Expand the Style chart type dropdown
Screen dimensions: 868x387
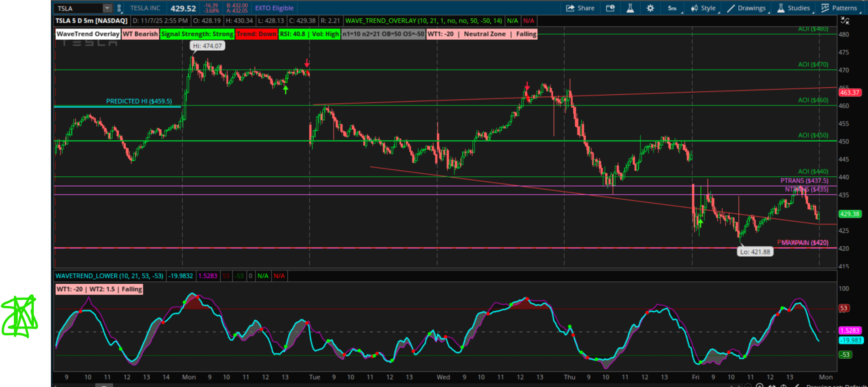[x=704, y=8]
